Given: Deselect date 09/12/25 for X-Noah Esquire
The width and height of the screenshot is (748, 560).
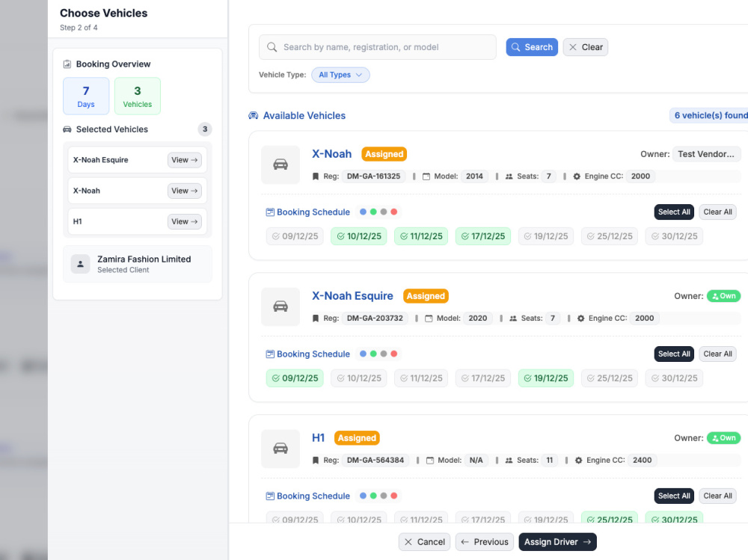Looking at the screenshot, I should [x=295, y=378].
